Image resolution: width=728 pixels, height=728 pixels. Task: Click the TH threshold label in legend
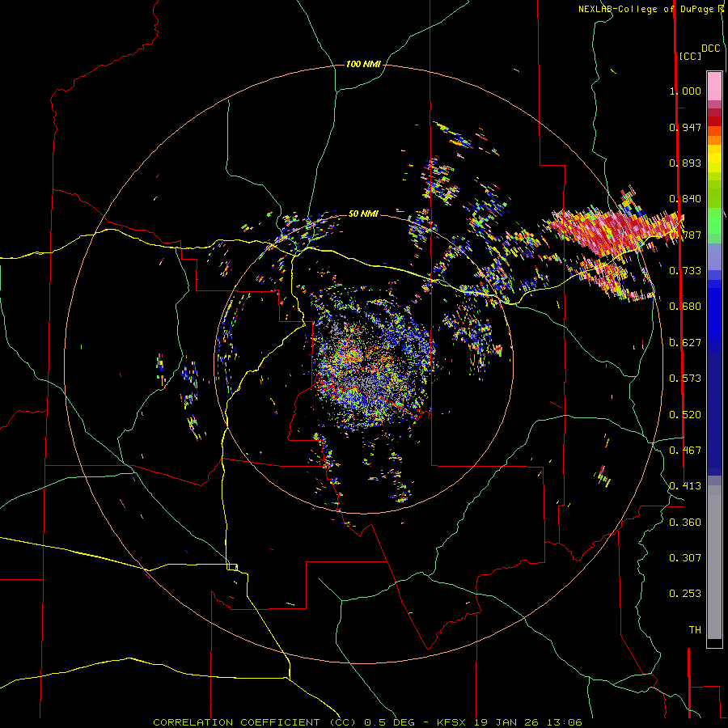(x=695, y=630)
